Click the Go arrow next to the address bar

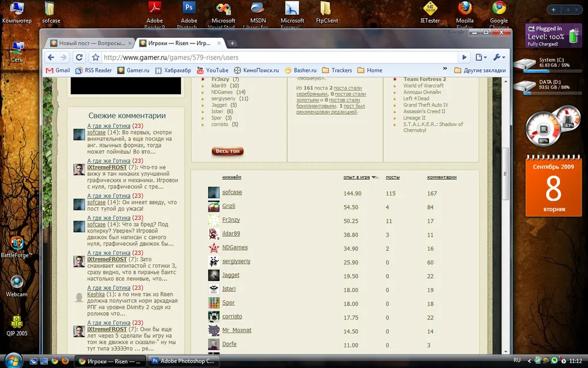pos(465,57)
